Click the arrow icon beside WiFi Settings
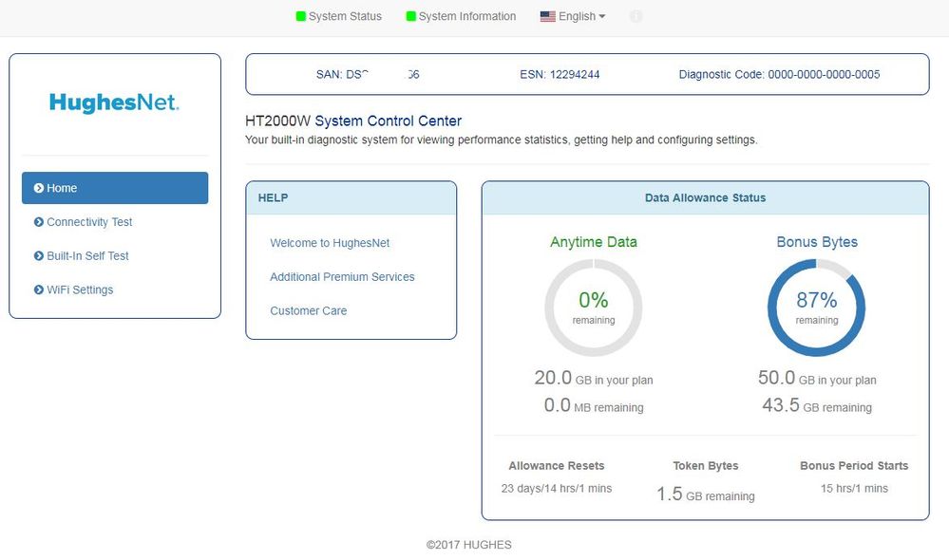Image resolution: width=949 pixels, height=560 pixels. (x=39, y=290)
